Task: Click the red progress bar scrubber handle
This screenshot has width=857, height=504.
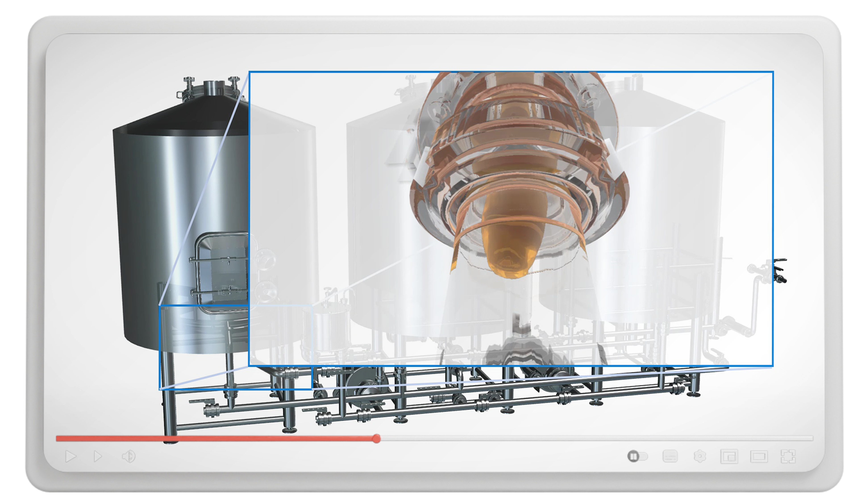Action: [376, 439]
